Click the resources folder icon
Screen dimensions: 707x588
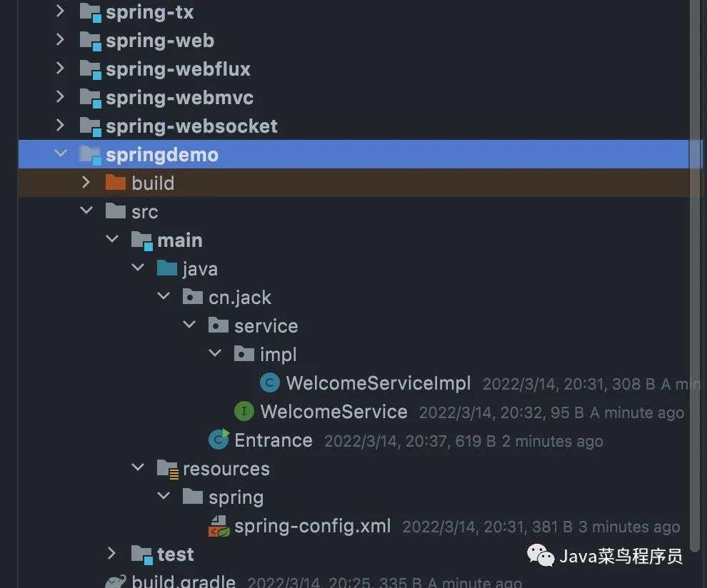(x=167, y=469)
